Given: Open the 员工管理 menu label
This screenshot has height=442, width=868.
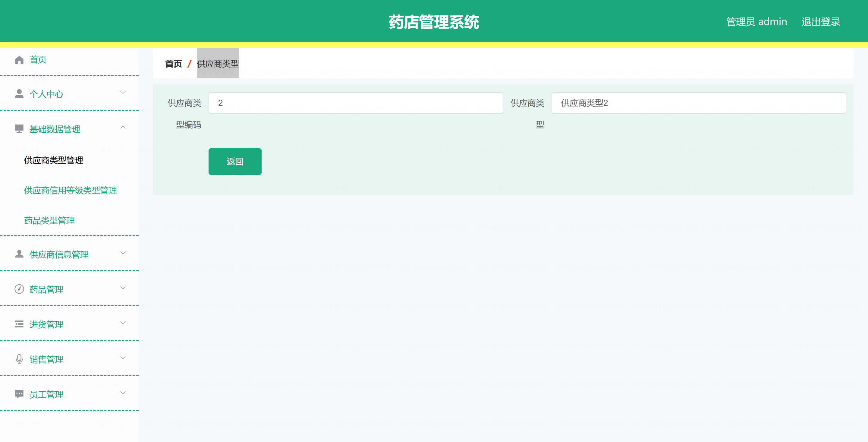Looking at the screenshot, I should [46, 394].
